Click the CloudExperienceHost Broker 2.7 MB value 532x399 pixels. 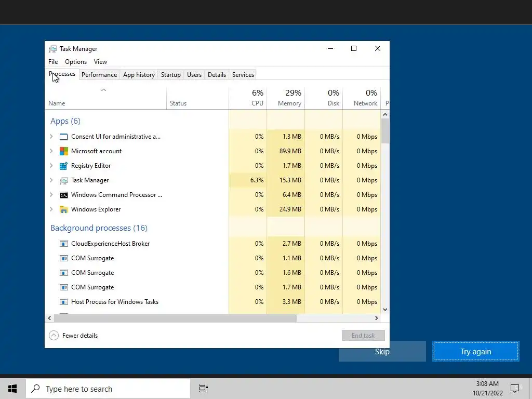coord(291,244)
